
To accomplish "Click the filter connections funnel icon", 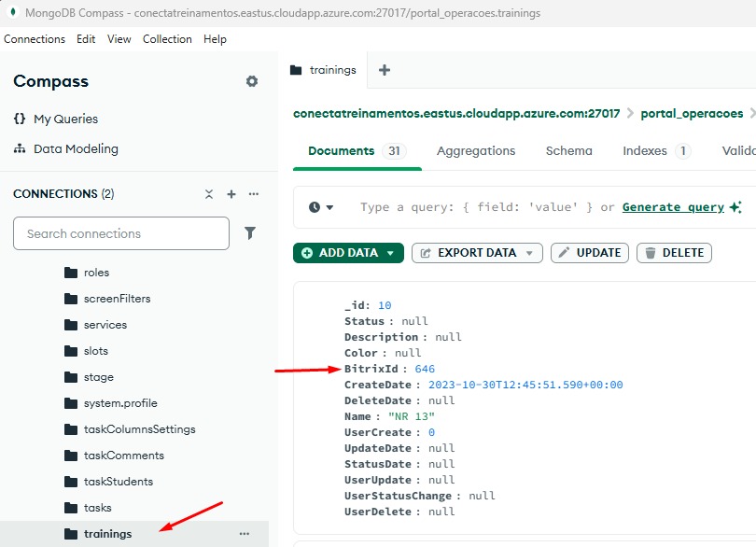I will click(x=250, y=233).
